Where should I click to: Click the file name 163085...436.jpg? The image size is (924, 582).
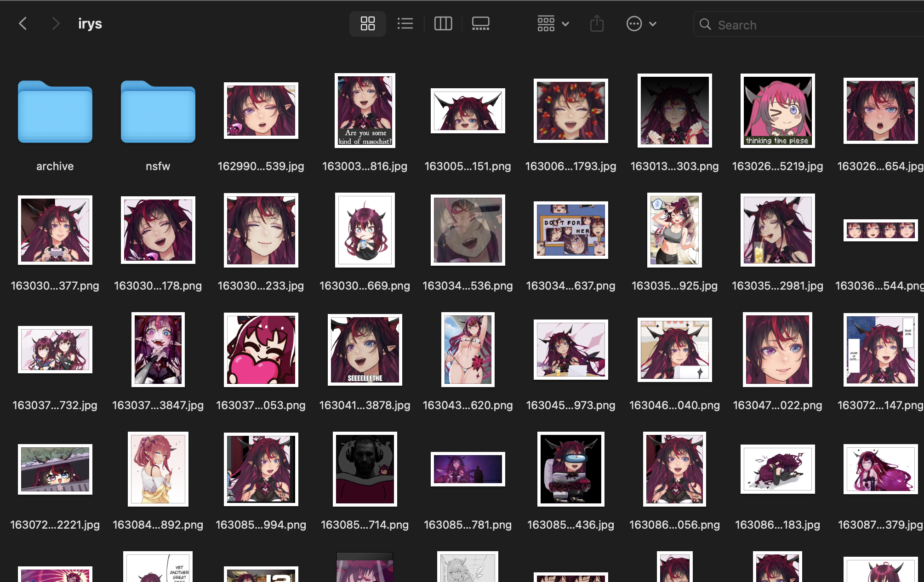[x=570, y=525]
